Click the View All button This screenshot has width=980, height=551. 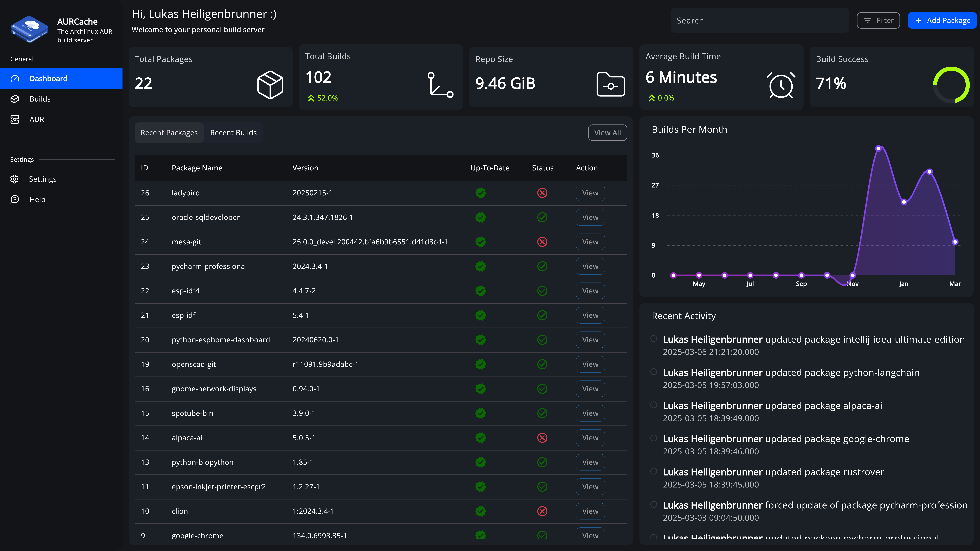(608, 133)
